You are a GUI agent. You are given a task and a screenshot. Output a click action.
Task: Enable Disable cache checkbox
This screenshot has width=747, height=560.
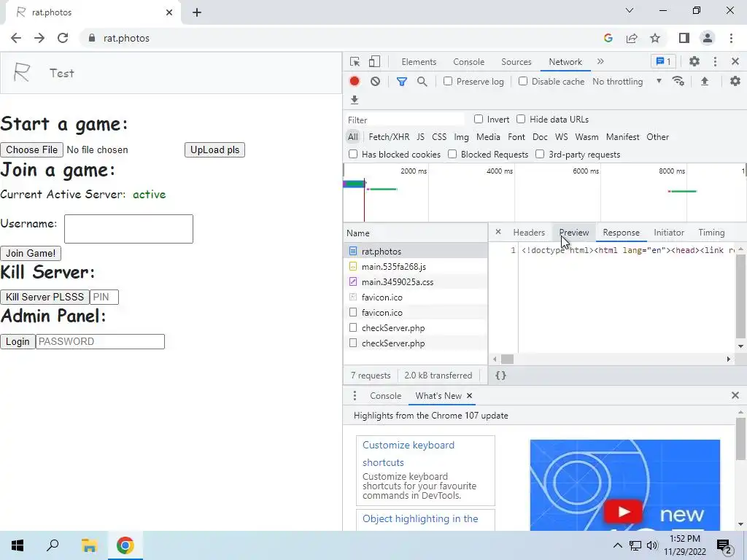pyautogui.click(x=523, y=81)
